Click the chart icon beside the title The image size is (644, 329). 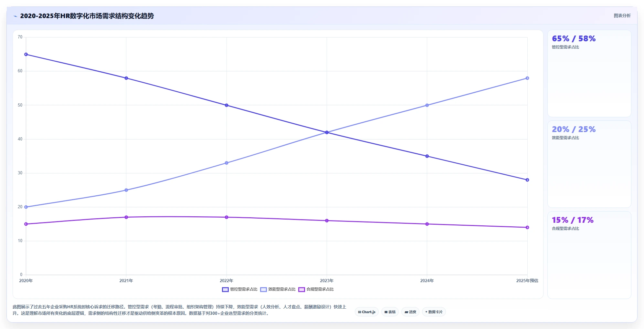pos(15,16)
